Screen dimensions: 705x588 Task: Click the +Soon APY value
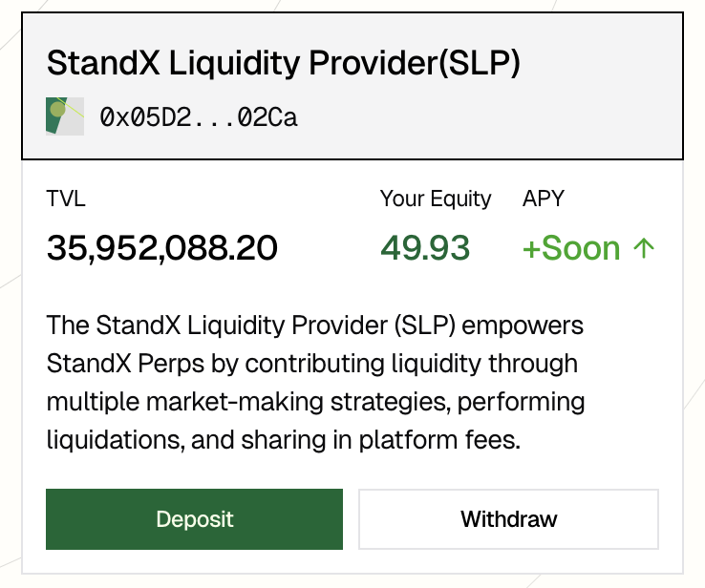tap(571, 249)
